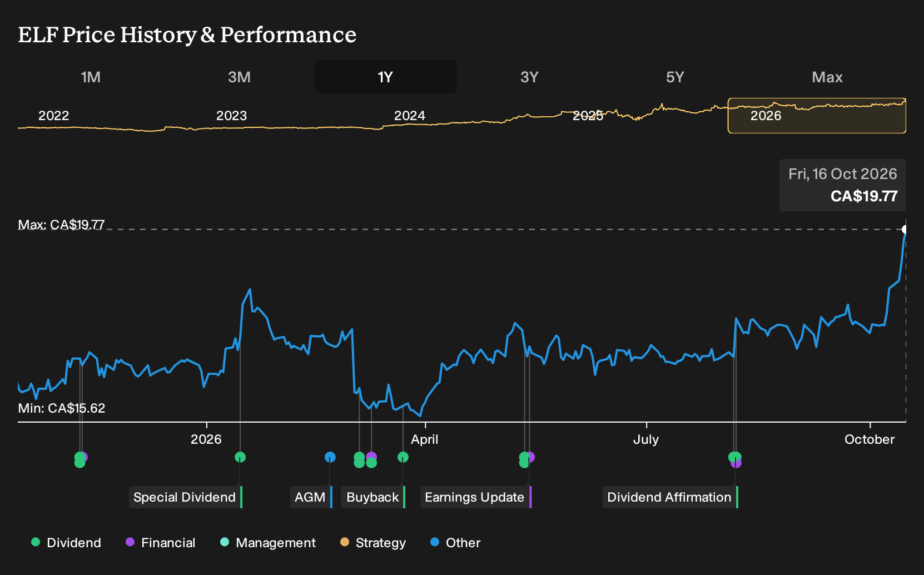Toggle the Other legend filter

click(455, 543)
